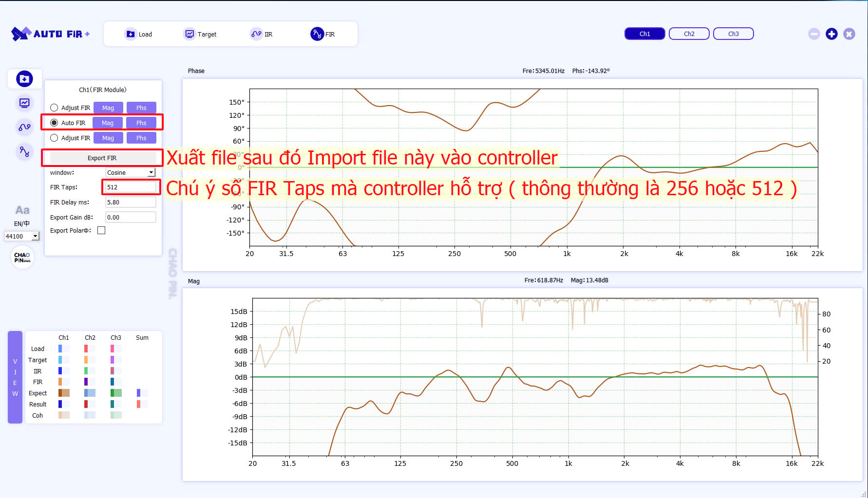
Task: Switch to the Ch2 channel tab
Action: (x=689, y=34)
